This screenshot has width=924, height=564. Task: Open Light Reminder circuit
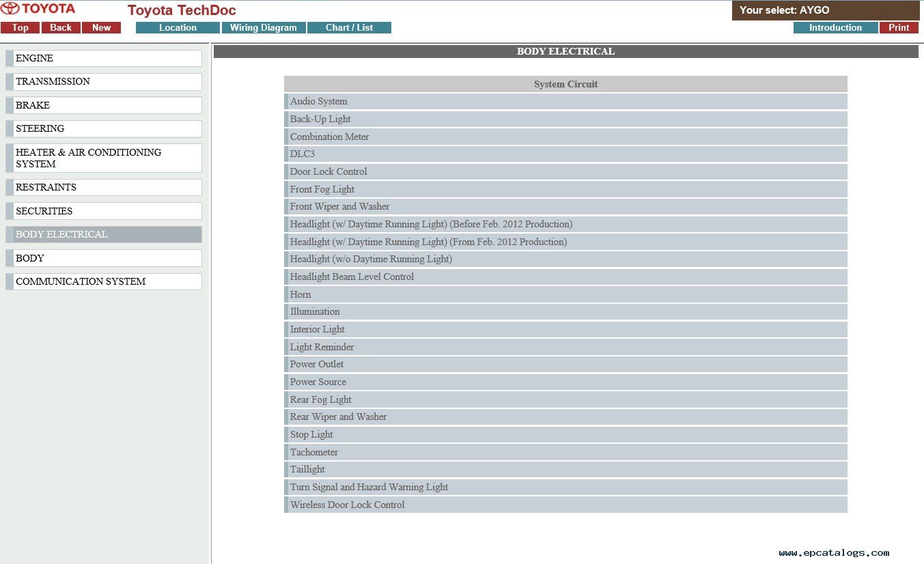565,347
